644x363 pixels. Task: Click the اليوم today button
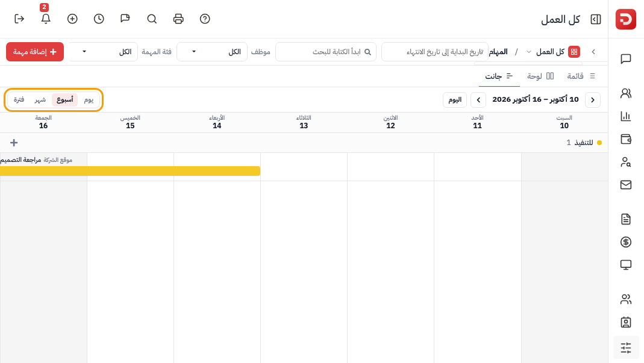point(455,100)
